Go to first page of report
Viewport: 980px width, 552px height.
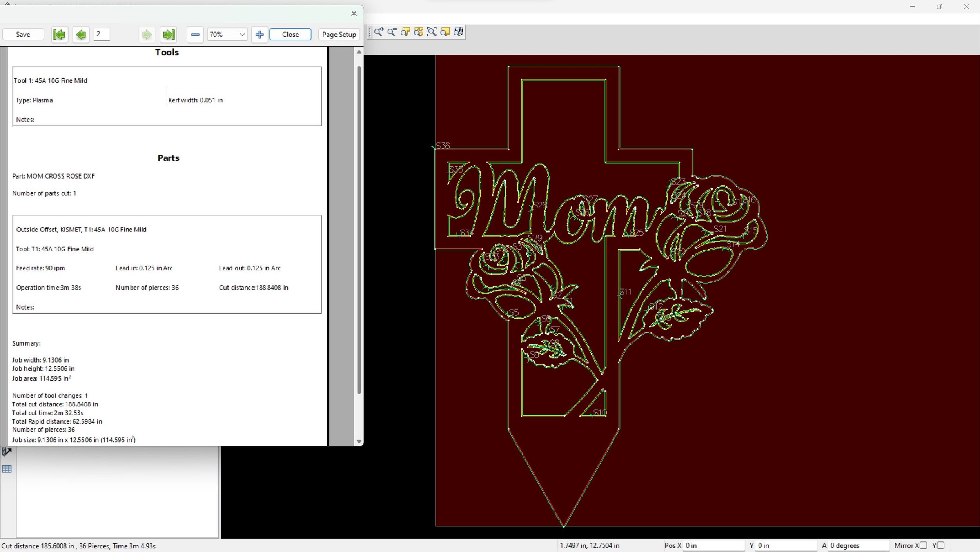[60, 35]
